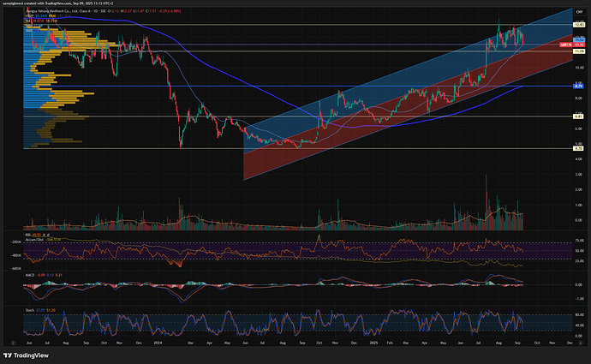Select the Accum/Dist indicator legend
Screen dimensions: 591x364
click(36, 238)
